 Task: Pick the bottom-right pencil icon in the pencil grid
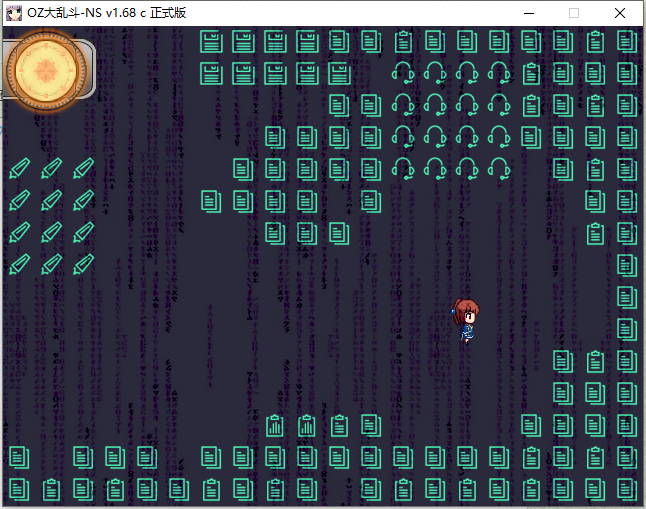pos(84,265)
